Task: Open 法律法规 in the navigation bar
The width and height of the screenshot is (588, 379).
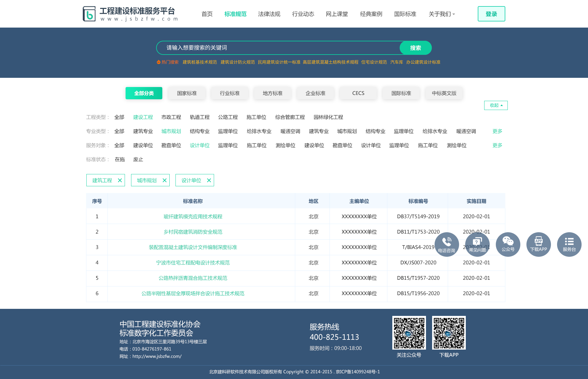Action: (269, 14)
